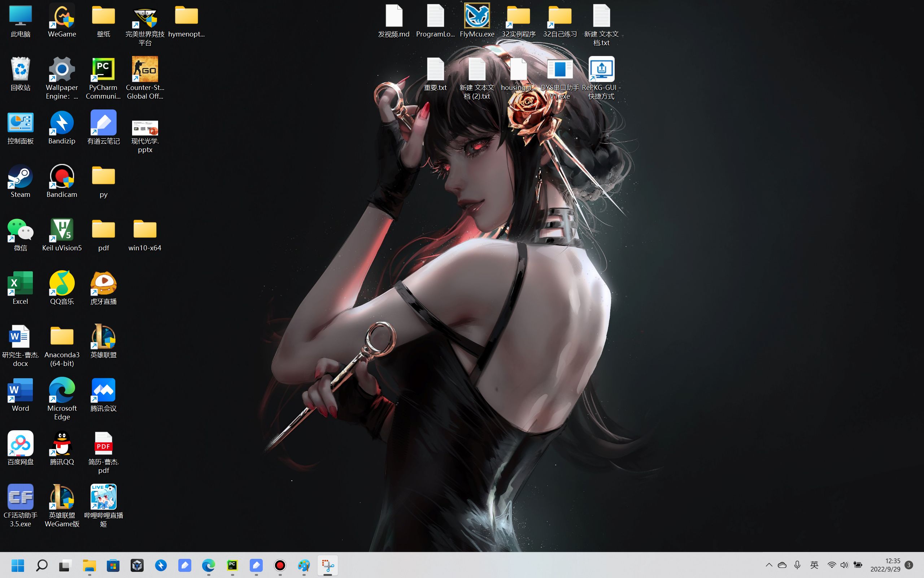Open the 回收站 recycle bin

[21, 74]
